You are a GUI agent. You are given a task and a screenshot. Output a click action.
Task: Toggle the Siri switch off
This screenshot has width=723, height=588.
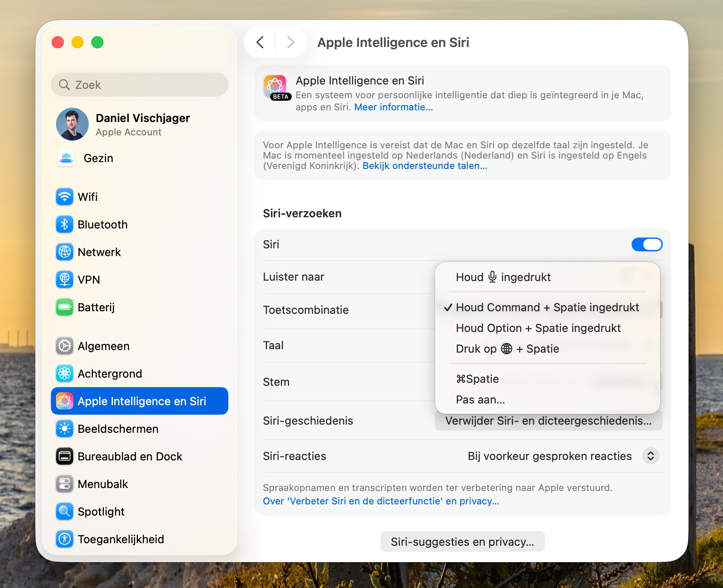pos(646,244)
